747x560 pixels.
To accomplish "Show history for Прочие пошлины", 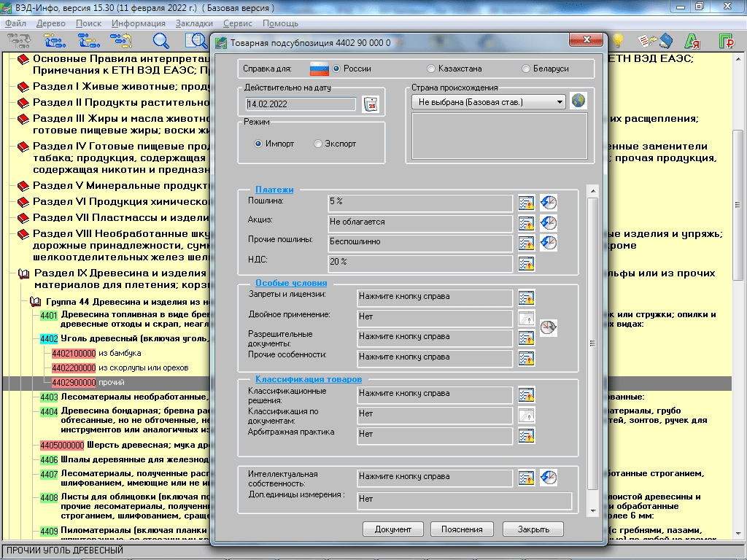I will click(x=549, y=243).
